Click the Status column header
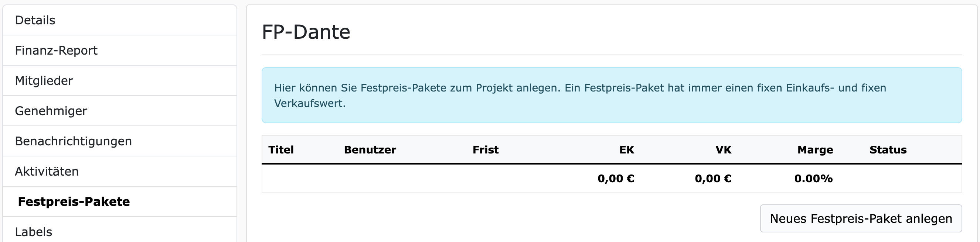 click(x=888, y=150)
